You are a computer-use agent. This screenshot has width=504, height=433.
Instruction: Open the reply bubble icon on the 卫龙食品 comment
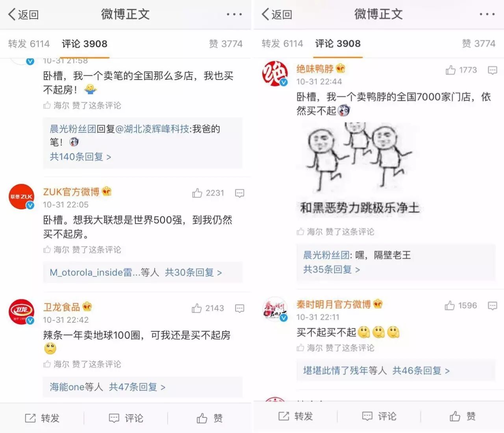point(240,308)
